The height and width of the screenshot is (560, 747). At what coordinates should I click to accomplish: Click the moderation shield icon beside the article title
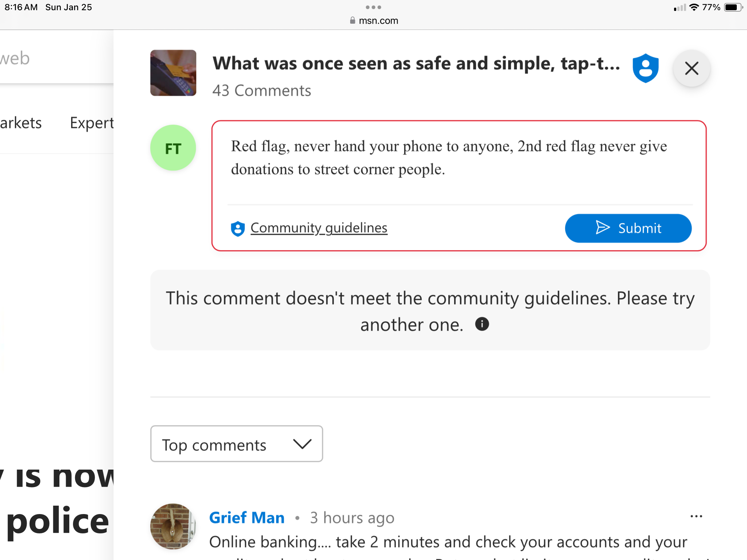click(646, 68)
